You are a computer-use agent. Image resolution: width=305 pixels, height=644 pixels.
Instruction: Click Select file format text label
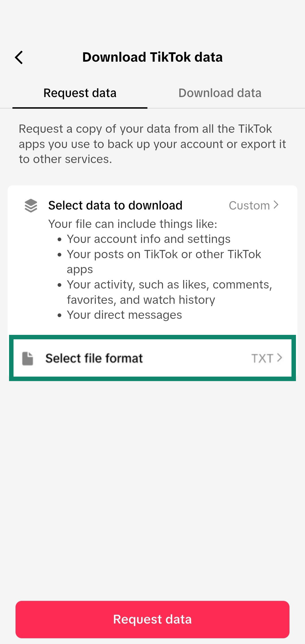click(94, 358)
